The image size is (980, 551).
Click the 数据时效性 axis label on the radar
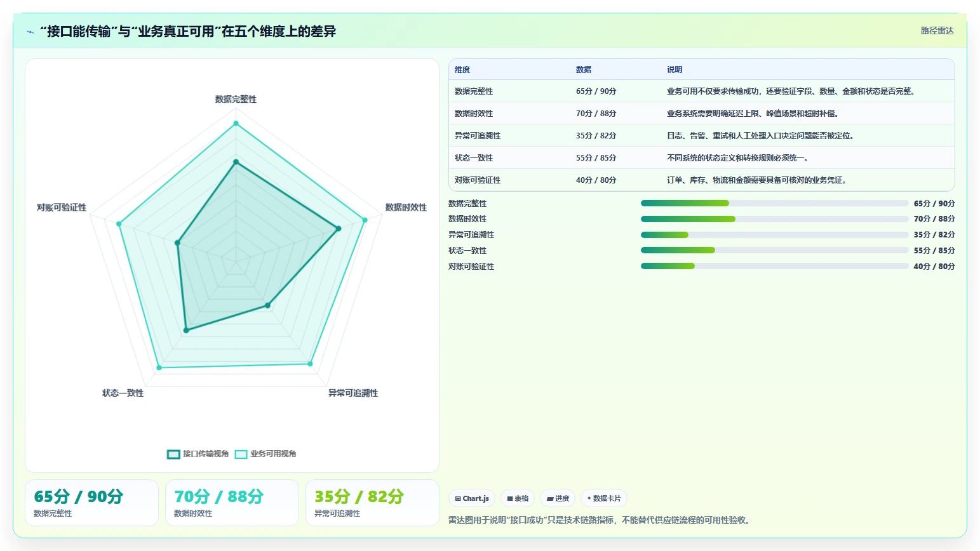click(406, 208)
